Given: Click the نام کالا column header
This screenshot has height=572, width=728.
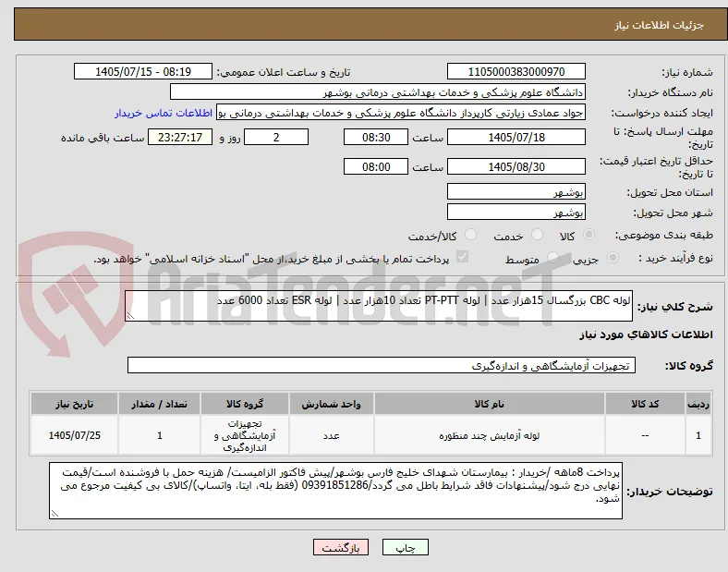Looking at the screenshot, I should pos(490,404).
